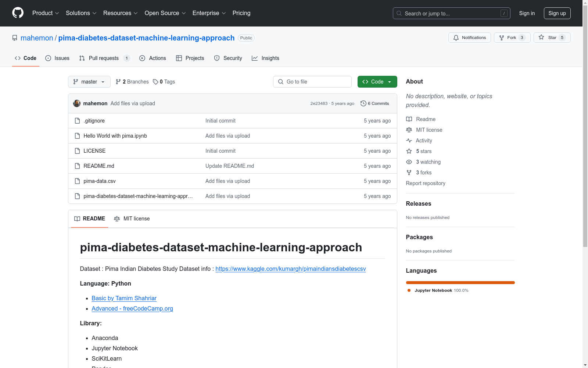Click the Fork count badge 3
This screenshot has height=368, width=588.
[x=522, y=38]
